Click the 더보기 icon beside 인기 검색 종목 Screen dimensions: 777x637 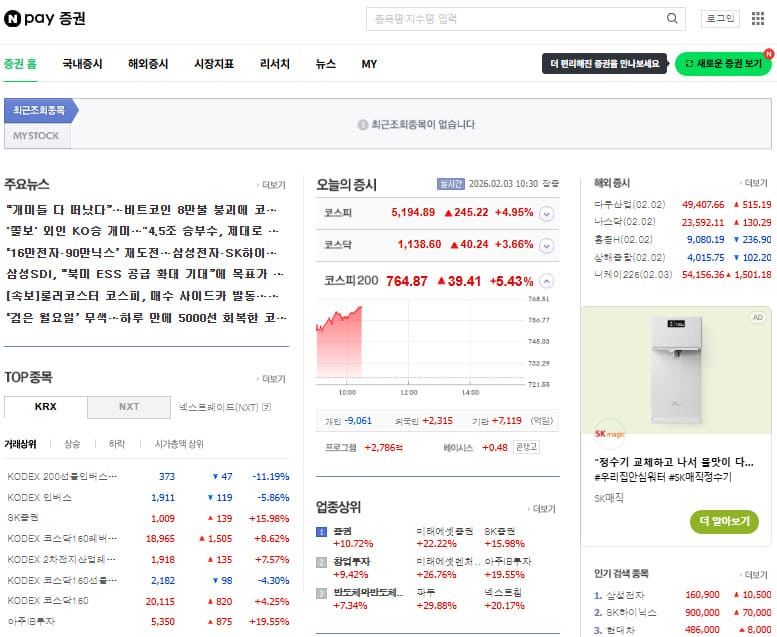coord(754,575)
